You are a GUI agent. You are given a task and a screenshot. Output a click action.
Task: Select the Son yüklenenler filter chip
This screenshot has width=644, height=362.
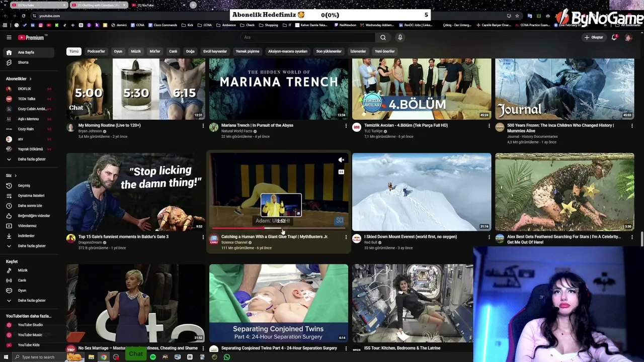[x=329, y=51]
